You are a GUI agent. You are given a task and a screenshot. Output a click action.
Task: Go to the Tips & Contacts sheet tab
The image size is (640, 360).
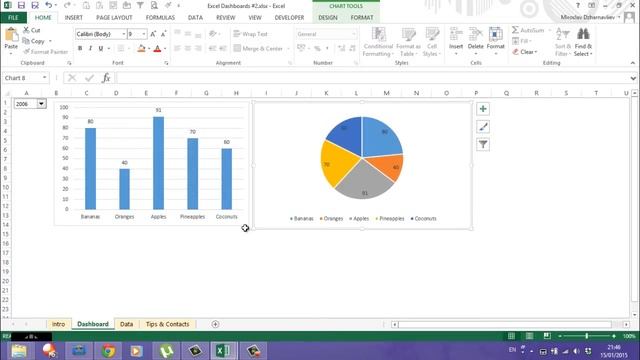pyautogui.click(x=167, y=324)
